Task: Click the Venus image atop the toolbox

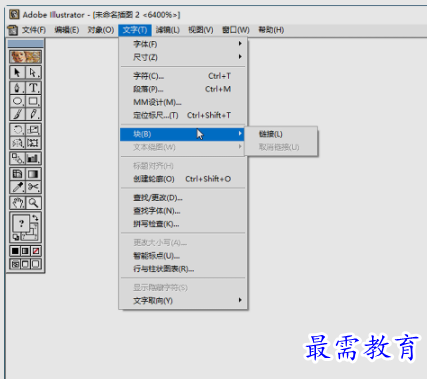Action: click(26, 57)
